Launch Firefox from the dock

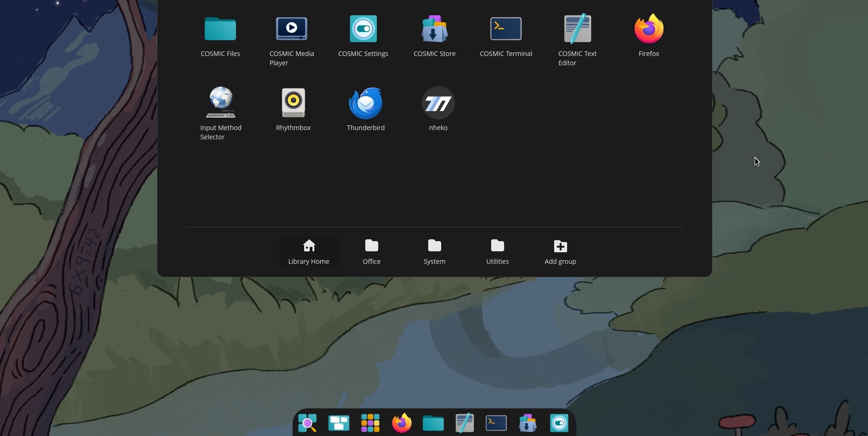[402, 423]
